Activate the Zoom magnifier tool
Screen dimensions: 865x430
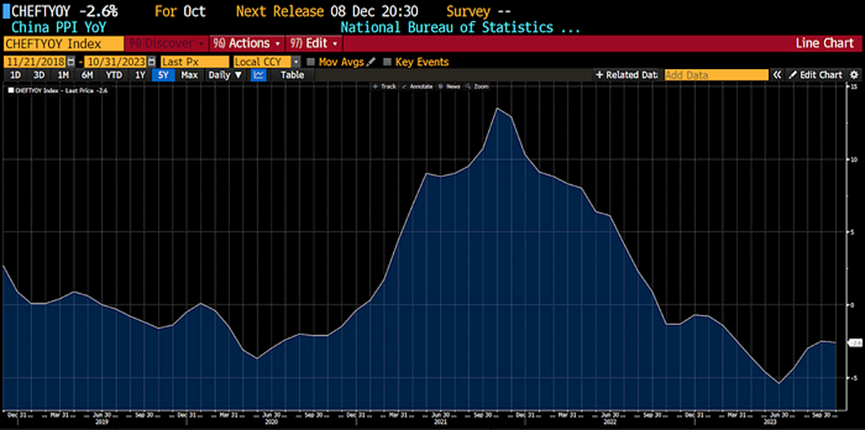point(477,87)
